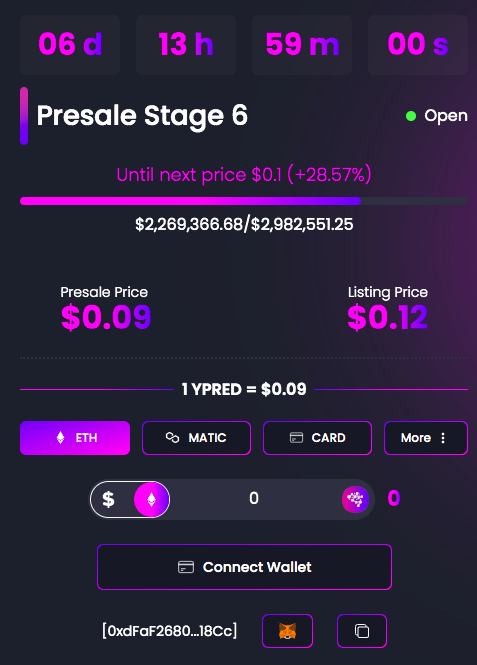Click the contract address 0xdFaF2680...18Cc
This screenshot has width=477, height=665.
click(170, 631)
